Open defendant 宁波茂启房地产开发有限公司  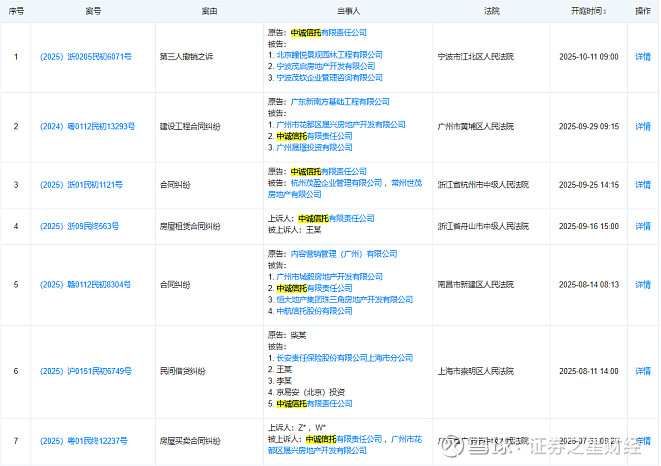point(325,66)
